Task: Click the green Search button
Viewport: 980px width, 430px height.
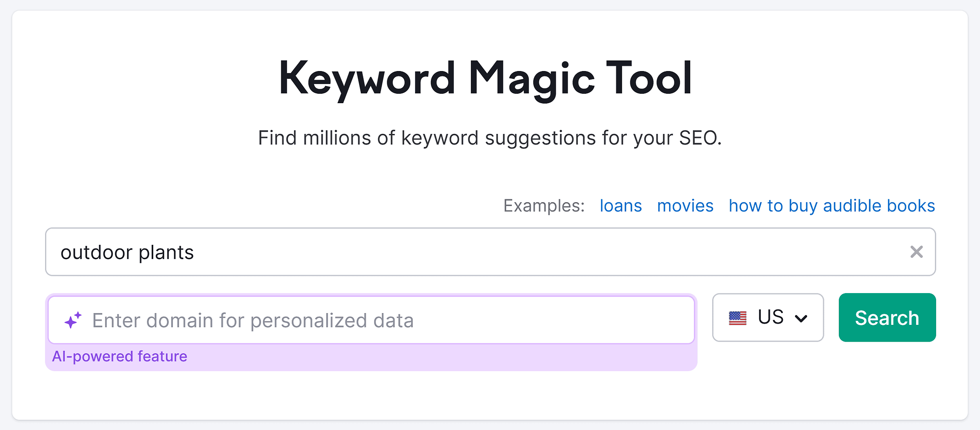Action: pyautogui.click(x=887, y=317)
